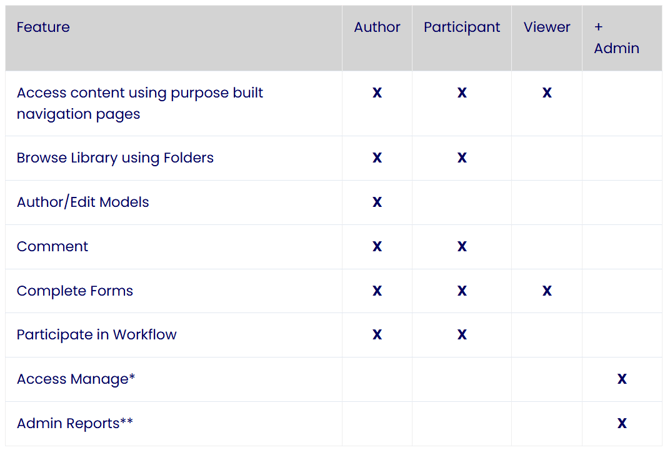Screen dimensions: 670x450
Task: Click the 'Access Manage*' feature label
Action: coord(76,379)
